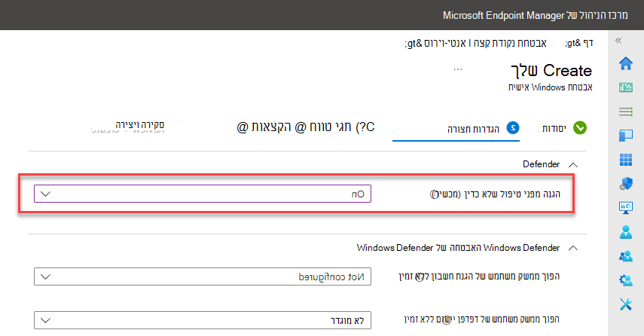Click the אבטחת נקודת קצה breadcrumb link
644x336 pixels.
(510, 43)
